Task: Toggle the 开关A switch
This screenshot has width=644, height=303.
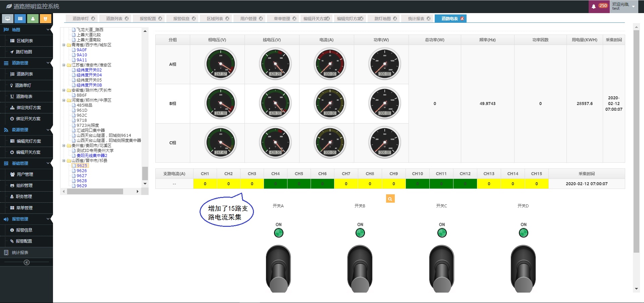Action: (x=278, y=268)
